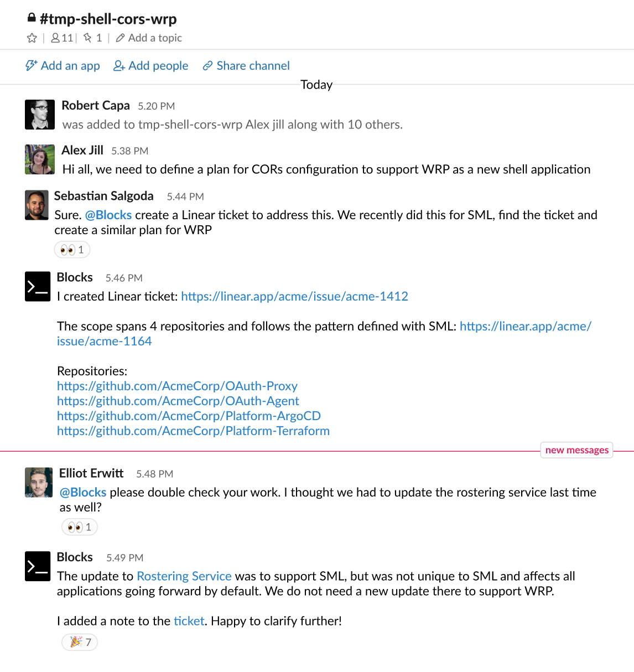The image size is (634, 672).
Task: Click the pencil icon to add a topic
Action: (x=120, y=38)
